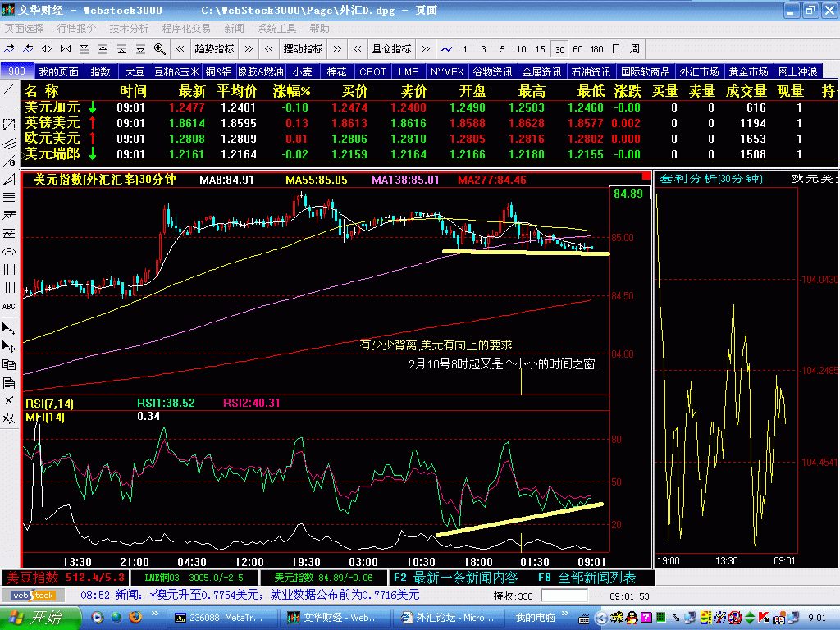
Task: Expand next after 量仓指标 indicators
Action: tap(427, 48)
